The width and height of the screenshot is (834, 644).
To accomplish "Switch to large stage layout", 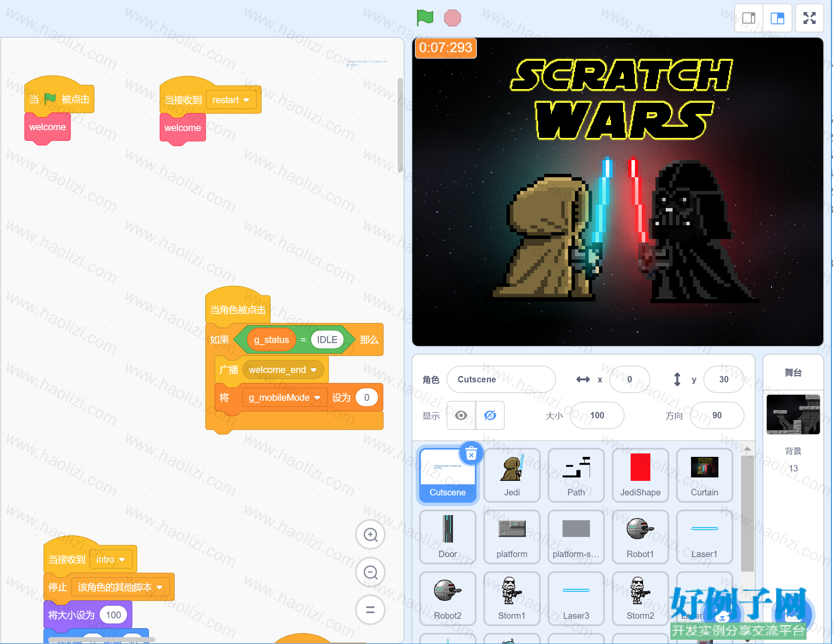I will (777, 18).
